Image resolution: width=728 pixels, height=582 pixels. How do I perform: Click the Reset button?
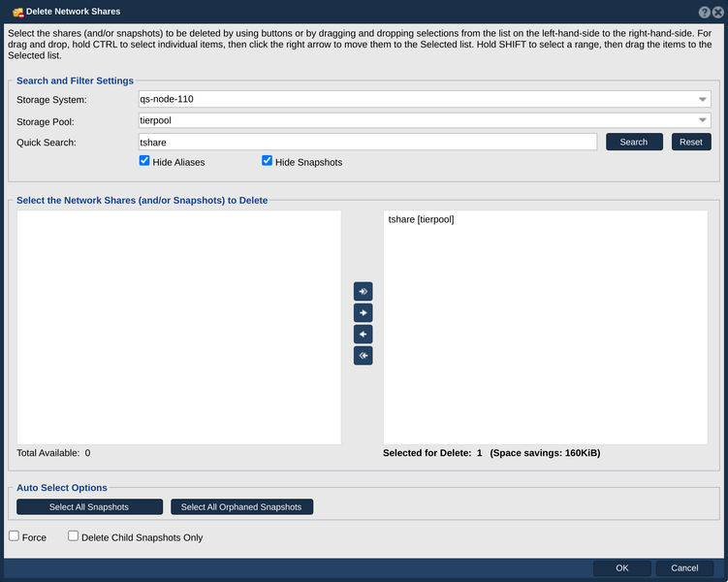[691, 143]
